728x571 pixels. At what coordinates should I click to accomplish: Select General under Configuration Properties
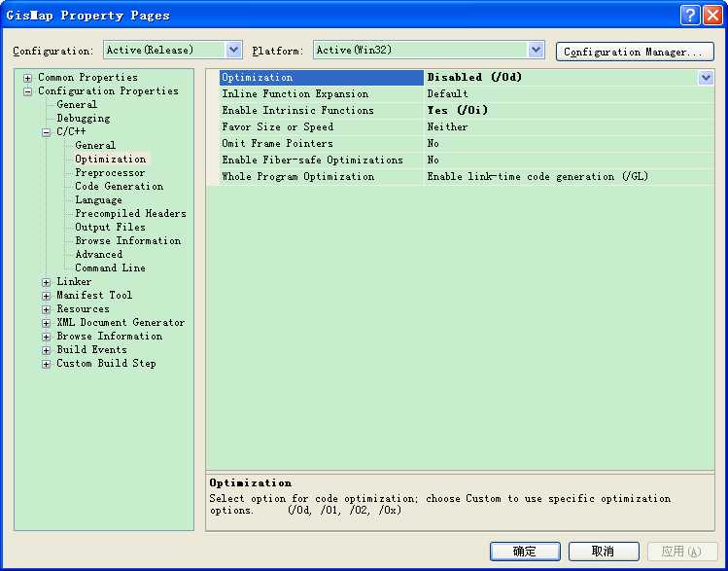77,104
